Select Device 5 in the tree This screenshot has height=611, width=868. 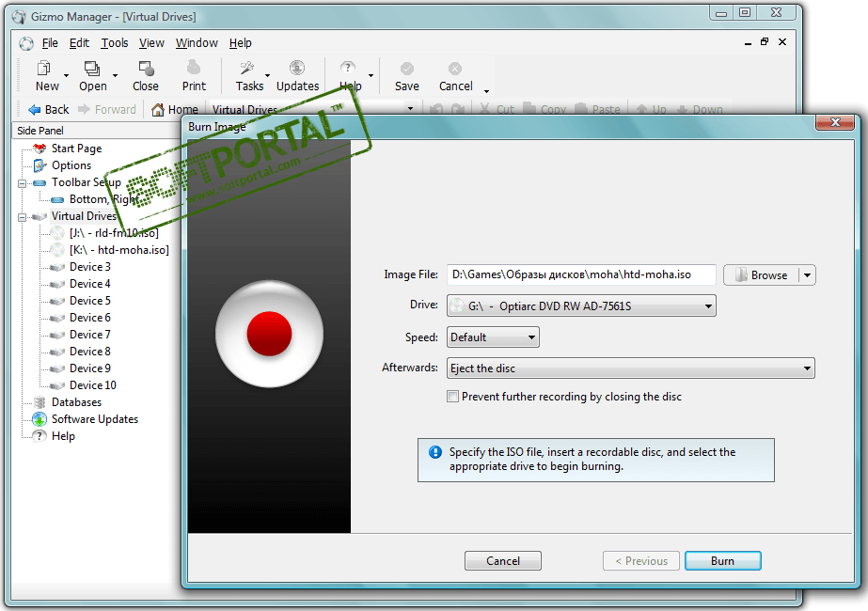coord(89,301)
